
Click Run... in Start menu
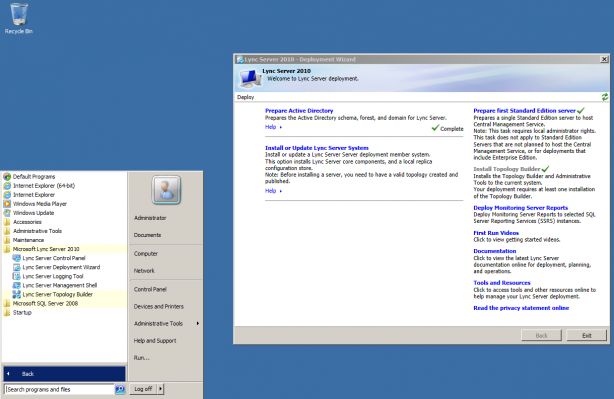pyautogui.click(x=141, y=358)
